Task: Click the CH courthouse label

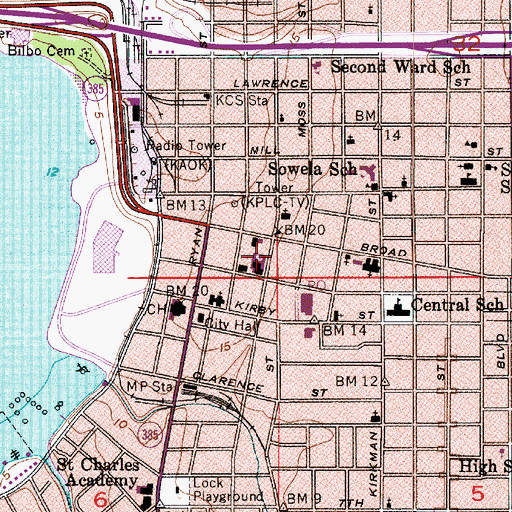Action: click(x=156, y=309)
